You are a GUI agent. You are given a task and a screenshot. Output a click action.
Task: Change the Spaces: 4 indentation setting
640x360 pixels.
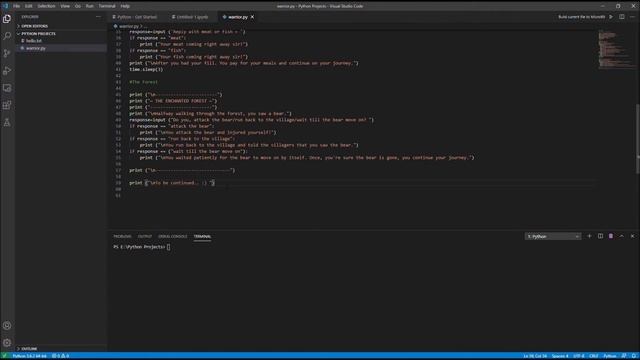560,356
